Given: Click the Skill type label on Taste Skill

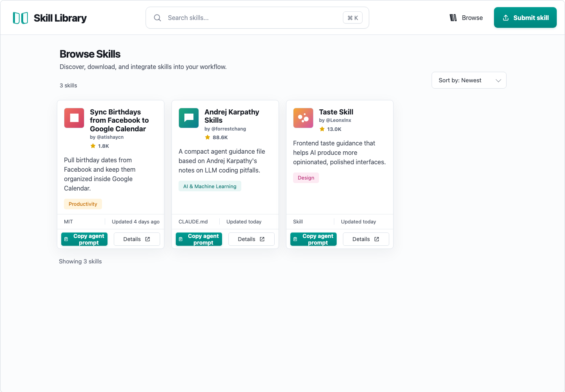Looking at the screenshot, I should click(298, 221).
